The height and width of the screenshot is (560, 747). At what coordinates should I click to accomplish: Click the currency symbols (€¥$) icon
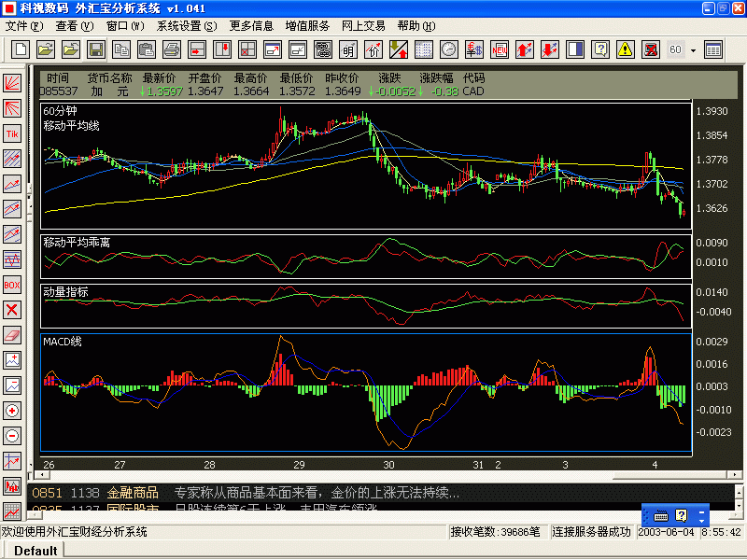(x=474, y=49)
